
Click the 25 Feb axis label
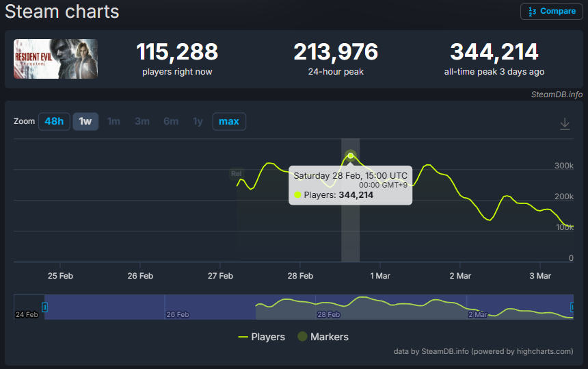60,276
